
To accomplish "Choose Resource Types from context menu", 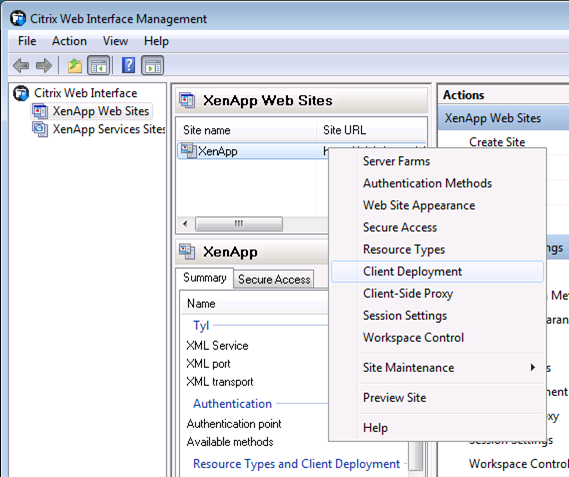I will pos(437,250).
